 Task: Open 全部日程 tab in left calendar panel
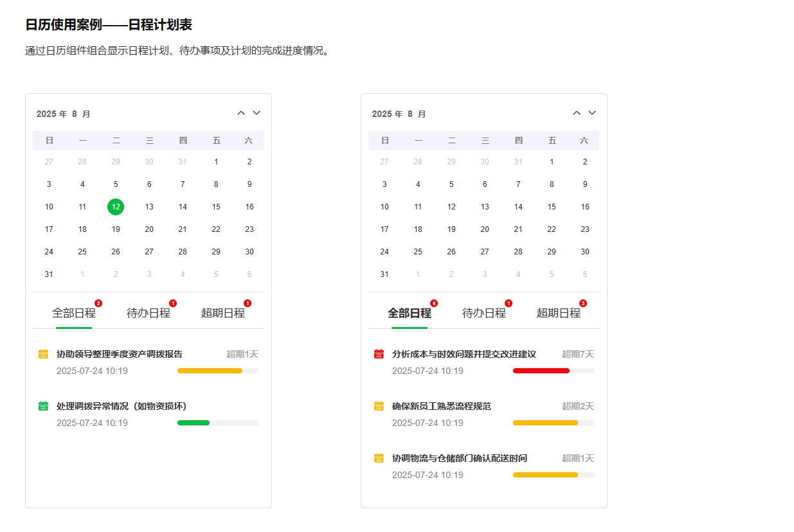coord(74,314)
